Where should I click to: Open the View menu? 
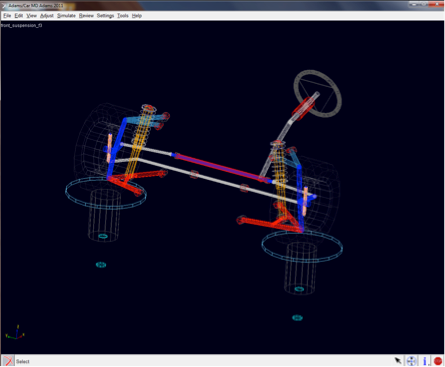[x=31, y=16]
